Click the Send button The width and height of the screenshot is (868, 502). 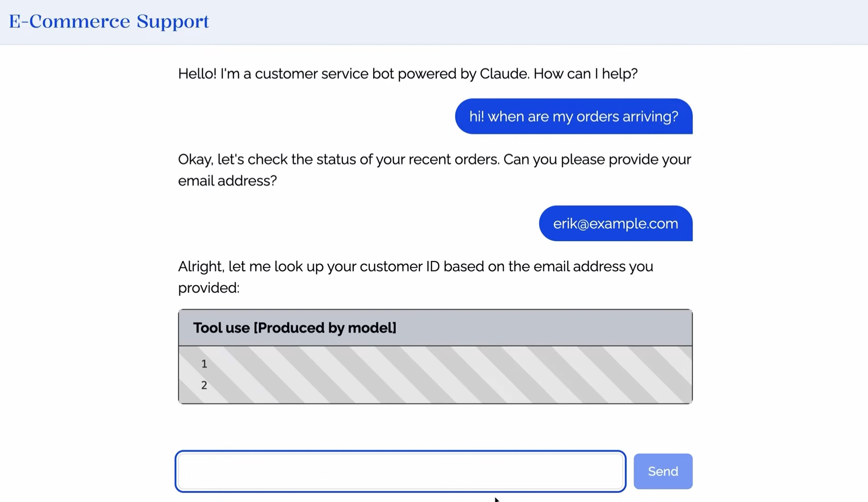point(663,471)
